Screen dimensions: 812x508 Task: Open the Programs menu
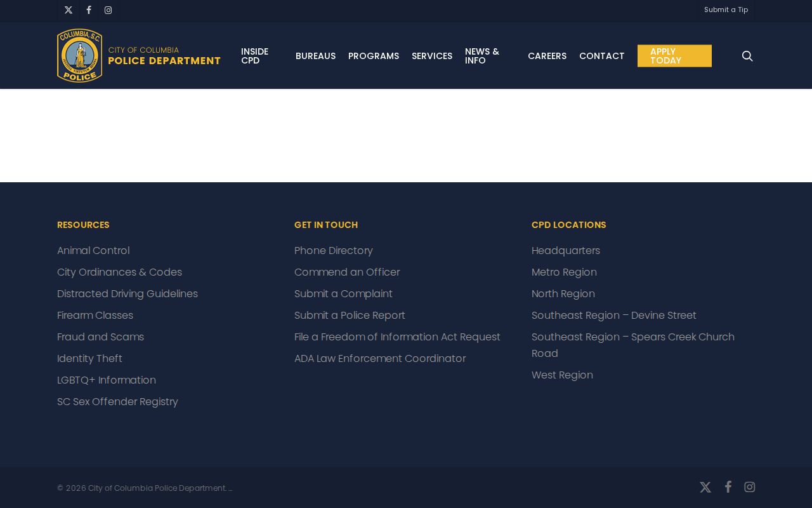click(x=374, y=56)
